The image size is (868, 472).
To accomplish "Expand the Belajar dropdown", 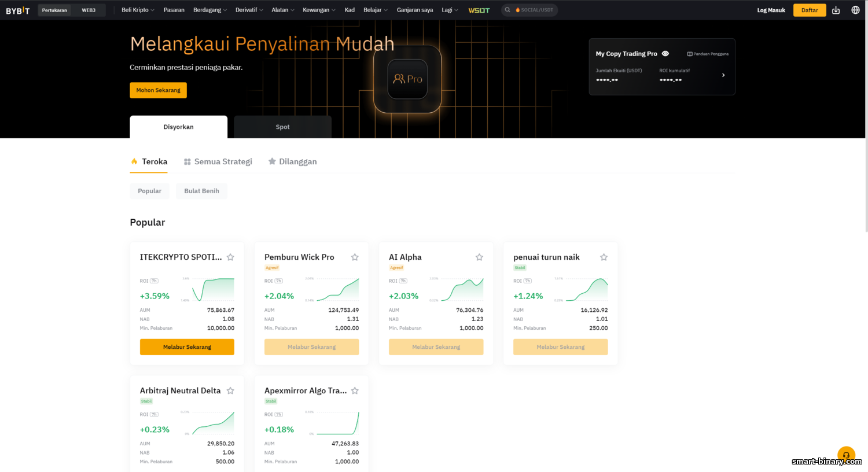I will point(376,10).
